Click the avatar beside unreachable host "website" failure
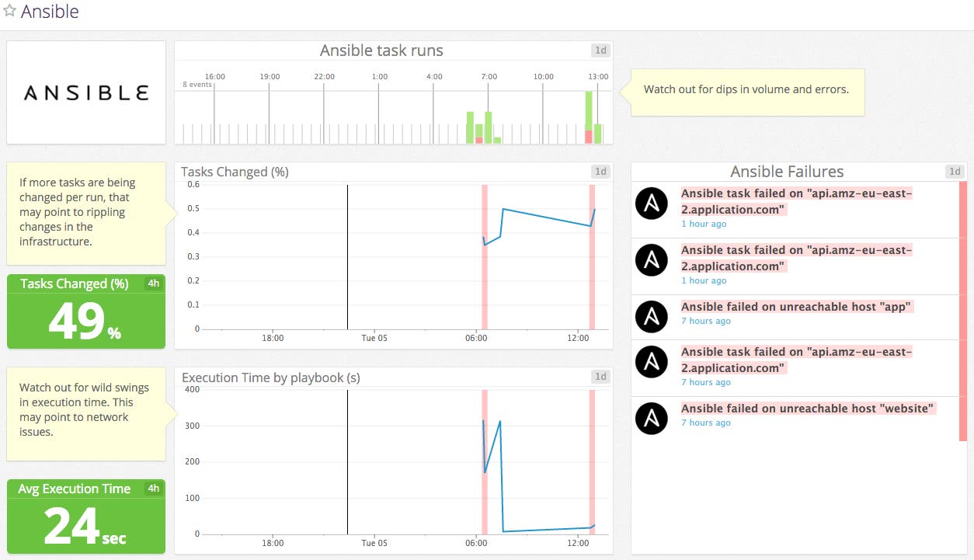 652,418
